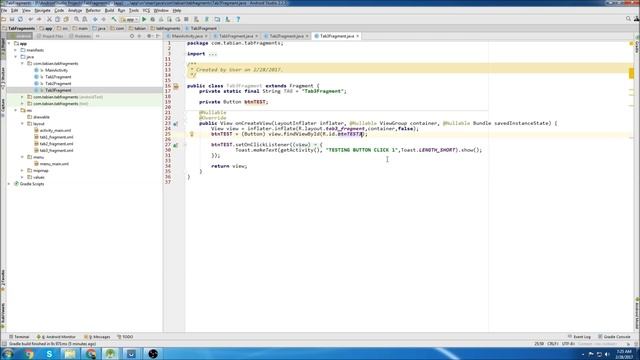This screenshot has width=640, height=360.
Task: Open the Navigate menu
Action: [42, 10]
